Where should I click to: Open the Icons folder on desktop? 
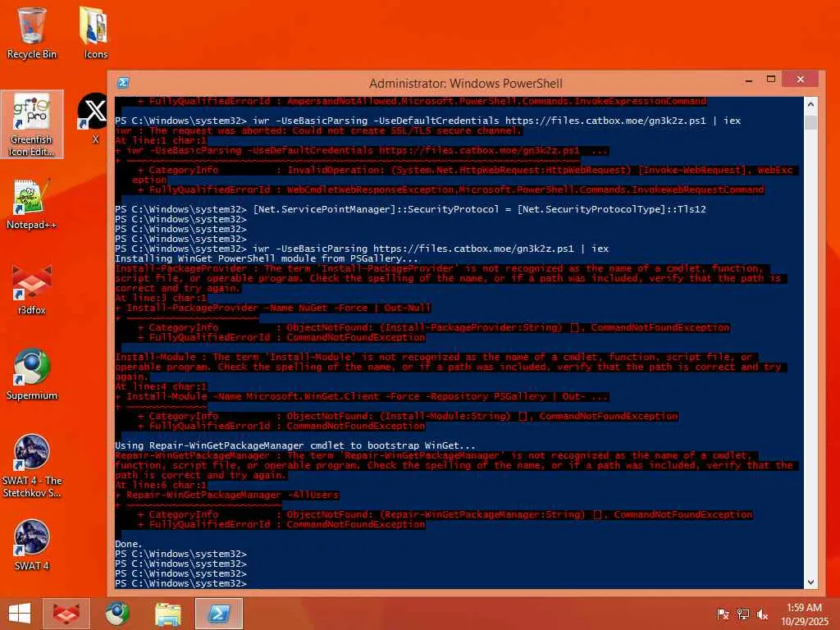tap(95, 33)
